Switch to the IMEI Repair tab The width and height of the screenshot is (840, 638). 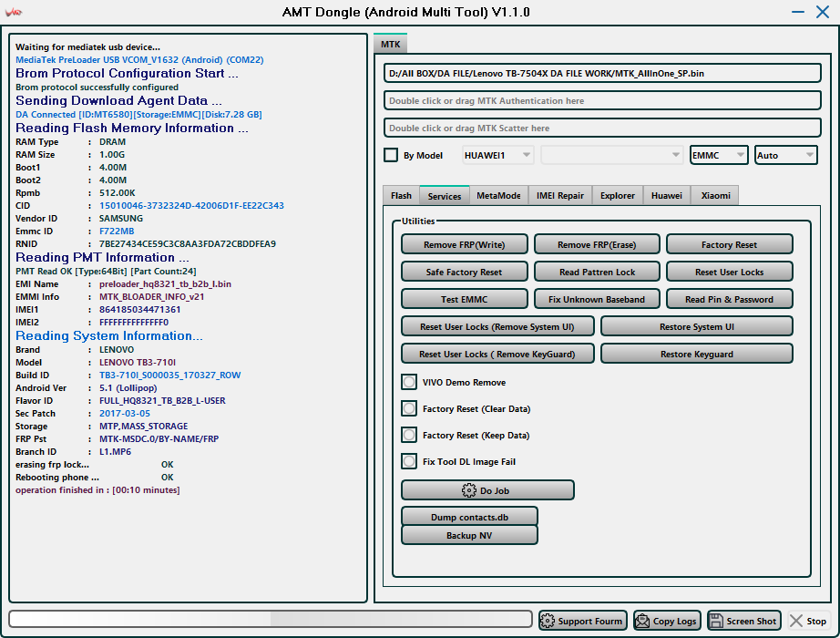click(559, 195)
